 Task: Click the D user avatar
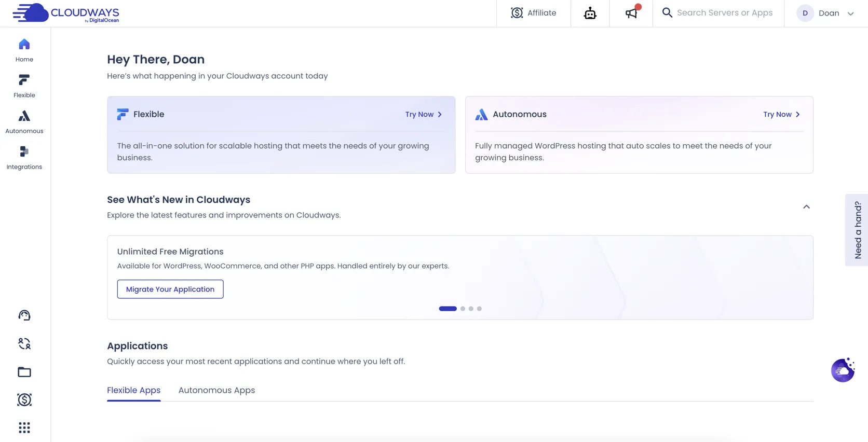coord(805,13)
